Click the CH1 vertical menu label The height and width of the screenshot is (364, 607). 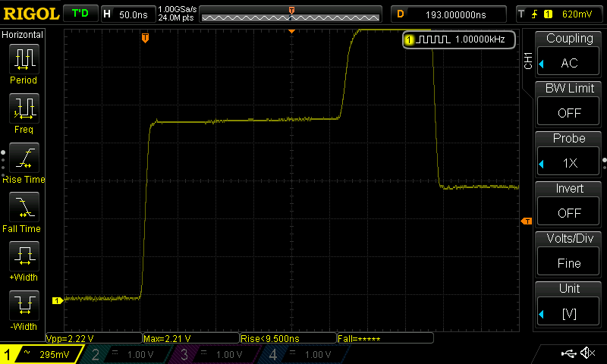click(528, 61)
